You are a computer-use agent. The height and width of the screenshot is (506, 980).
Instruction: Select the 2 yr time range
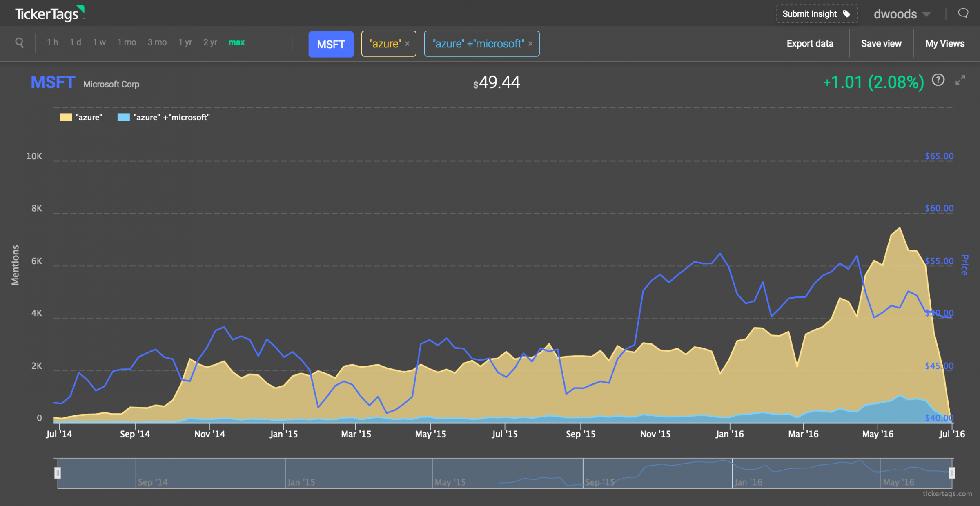[x=210, y=42]
